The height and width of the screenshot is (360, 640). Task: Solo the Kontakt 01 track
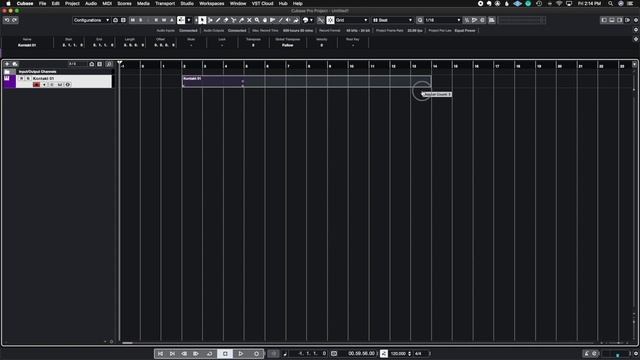[28, 78]
